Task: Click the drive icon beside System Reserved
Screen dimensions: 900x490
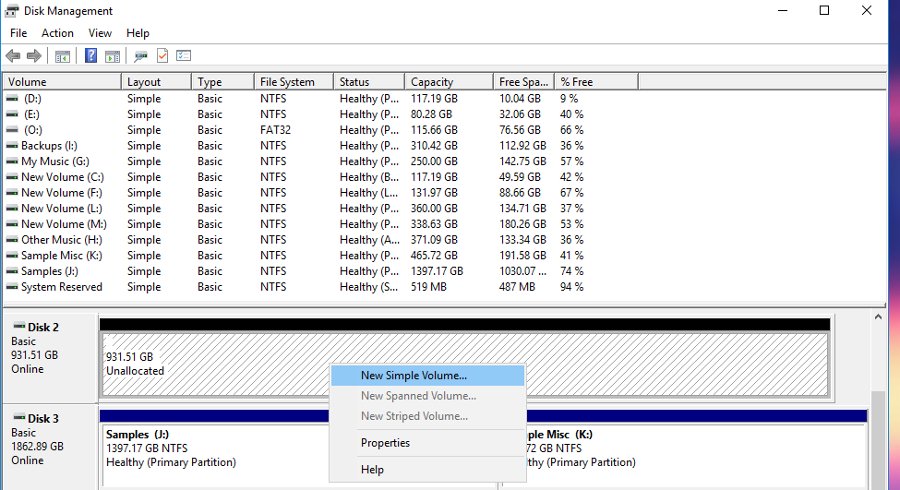Action: [x=12, y=287]
